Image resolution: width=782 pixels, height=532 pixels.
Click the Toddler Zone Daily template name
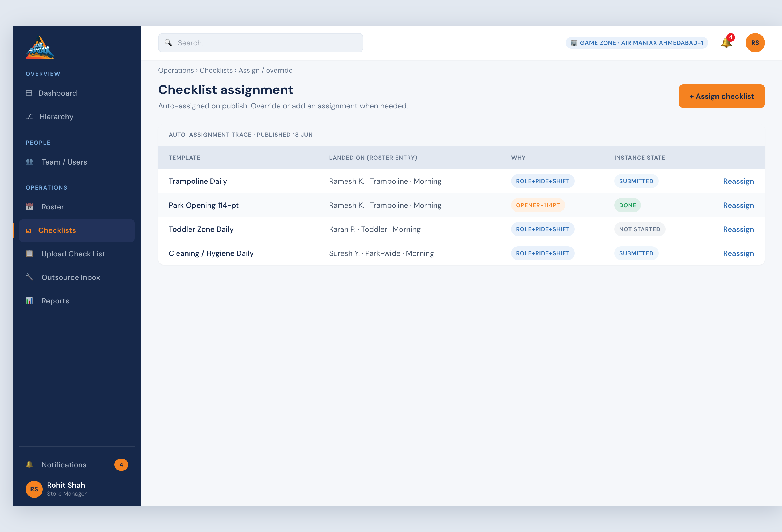(x=201, y=229)
